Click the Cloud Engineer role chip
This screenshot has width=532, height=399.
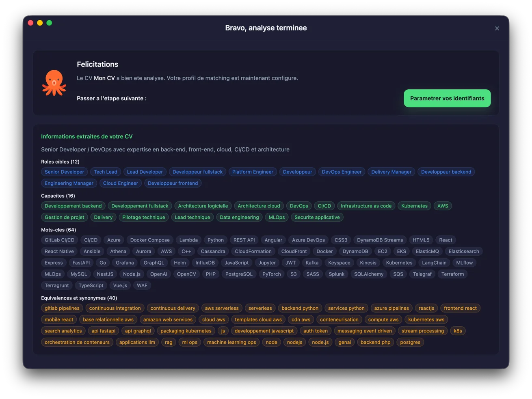click(x=120, y=183)
